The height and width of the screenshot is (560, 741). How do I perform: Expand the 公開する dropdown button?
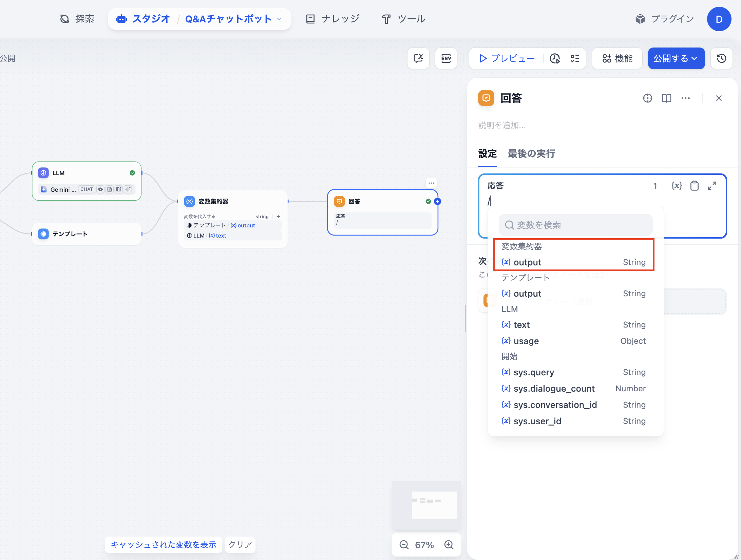tap(676, 58)
